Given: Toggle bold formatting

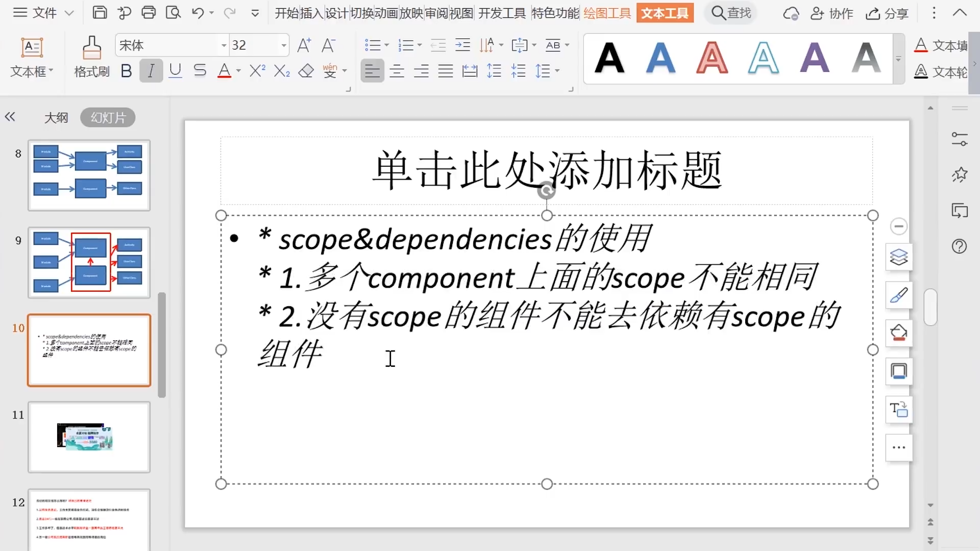Looking at the screenshot, I should point(126,70).
